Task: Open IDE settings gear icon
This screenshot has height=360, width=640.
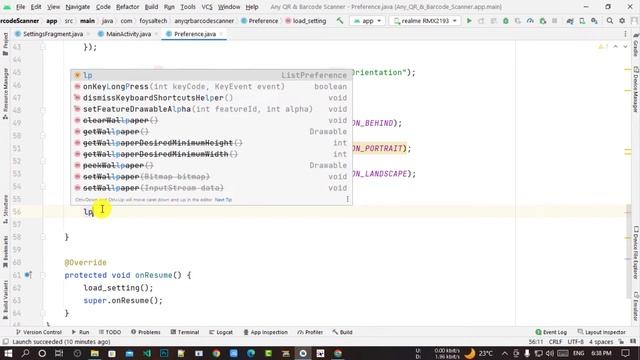Action: pos(622,20)
